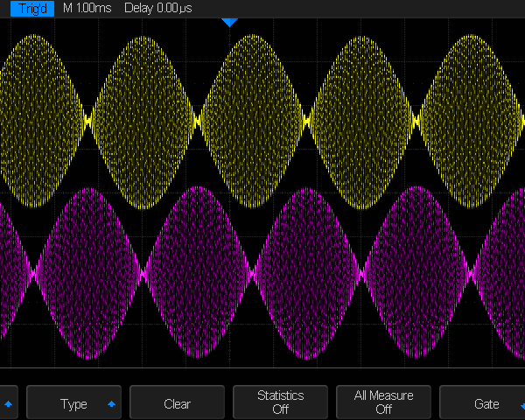The image size is (525, 420).
Task: Click the yellow channel waveform's widest envelope
Action: 252,122
